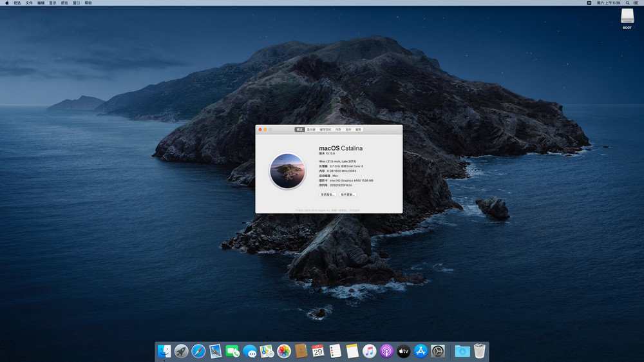644x362 pixels.
Task: Open Podcasts purple icon in Dock
Action: pyautogui.click(x=386, y=351)
